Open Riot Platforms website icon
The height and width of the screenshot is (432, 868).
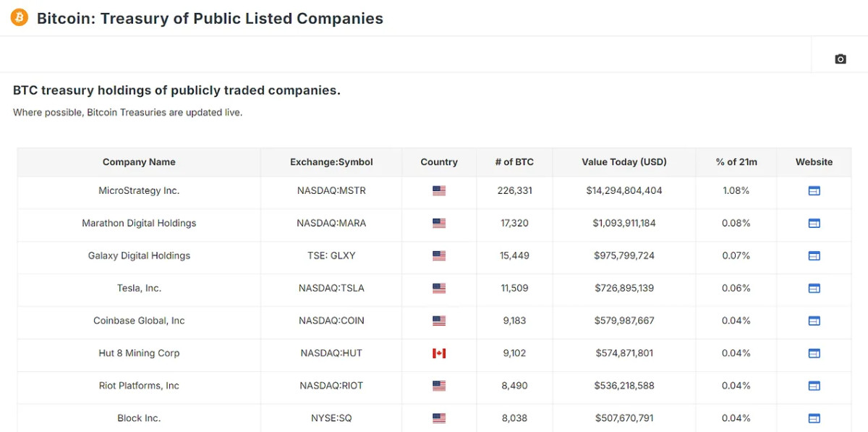click(x=814, y=386)
